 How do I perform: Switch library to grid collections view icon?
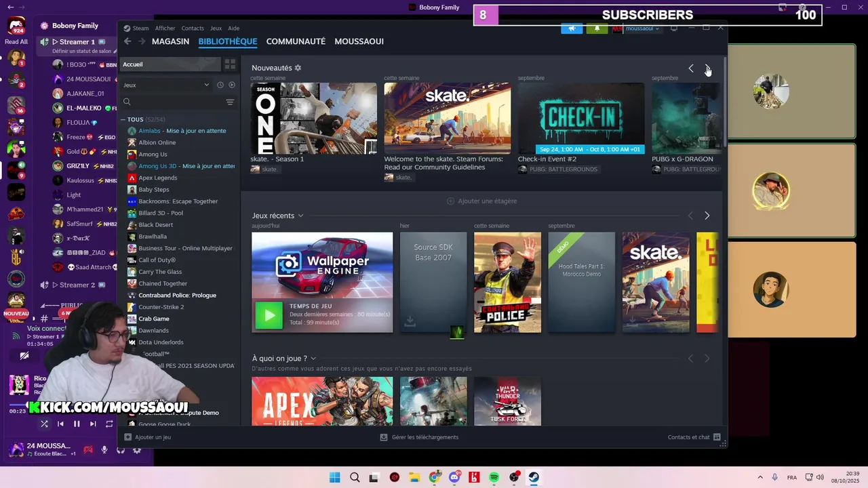(231, 64)
